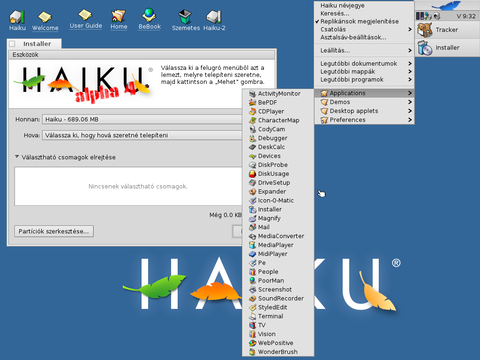Launch PoorMan from the Applications menu
The width and height of the screenshot is (480, 360).
(278, 281)
